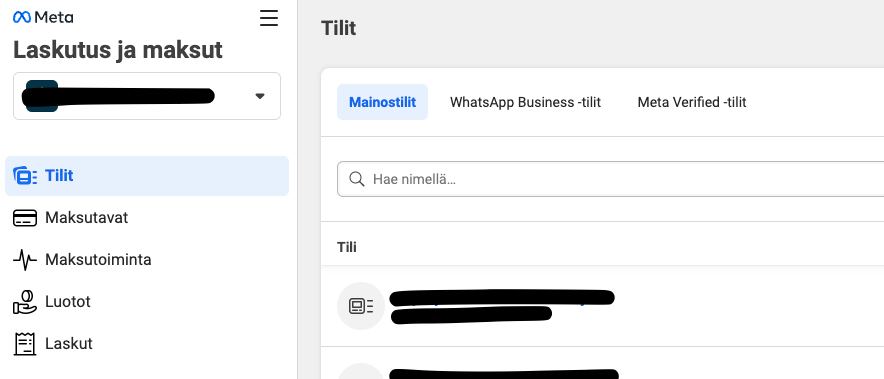Image resolution: width=884 pixels, height=379 pixels.
Task: Click the first ad account row icon
Action: pyautogui.click(x=361, y=306)
